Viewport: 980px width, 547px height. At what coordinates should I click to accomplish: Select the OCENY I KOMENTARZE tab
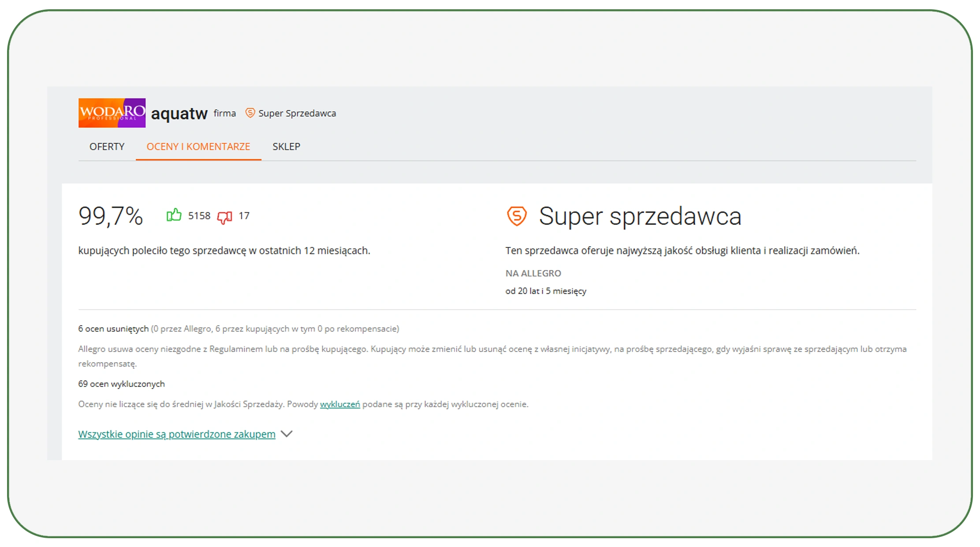click(x=198, y=146)
